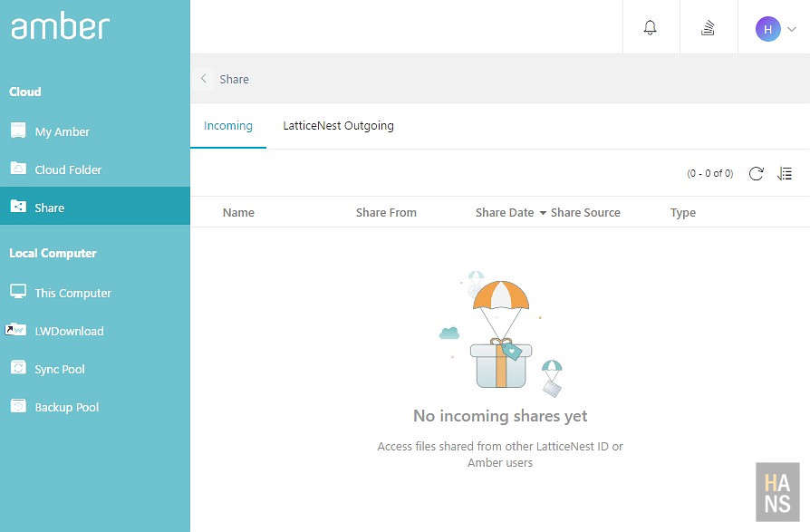Click the (0 - 0 of 0) counter
This screenshot has height=532, width=810.
[709, 173]
